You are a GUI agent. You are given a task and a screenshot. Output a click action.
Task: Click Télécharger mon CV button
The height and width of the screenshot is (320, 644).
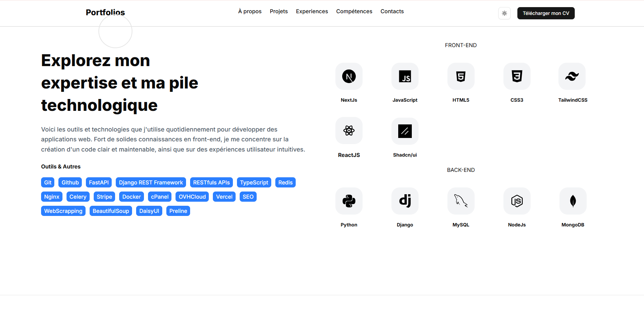coord(546,13)
